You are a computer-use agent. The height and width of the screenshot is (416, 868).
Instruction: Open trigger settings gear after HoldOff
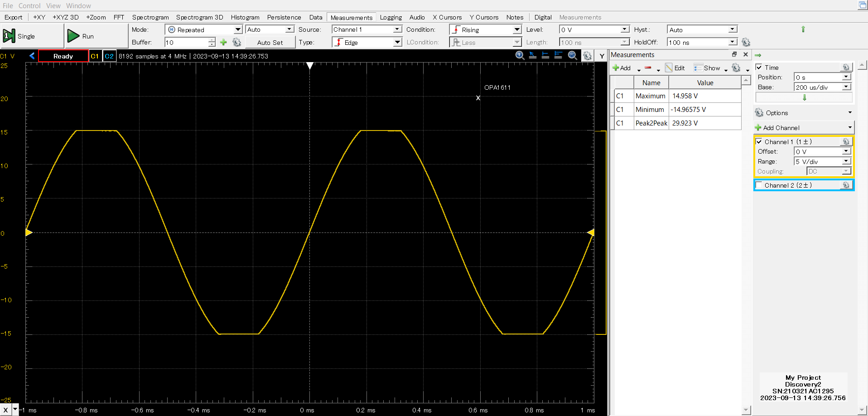(x=746, y=42)
